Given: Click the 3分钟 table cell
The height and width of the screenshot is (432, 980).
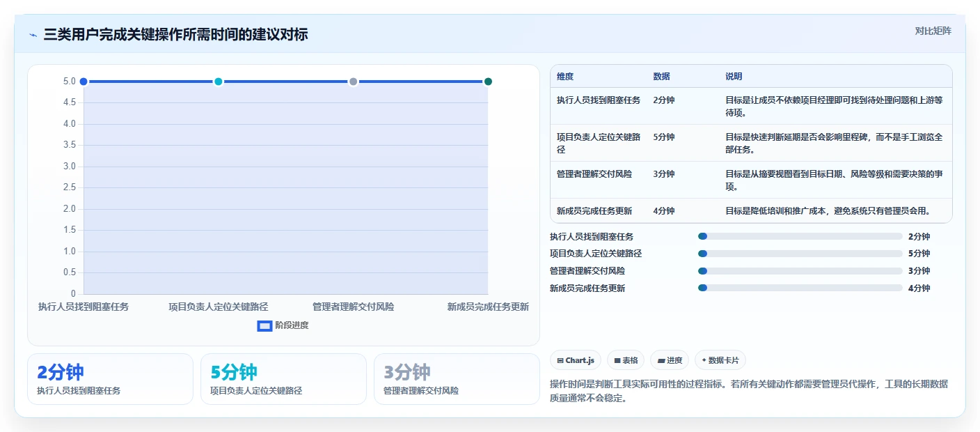Looking at the screenshot, I should (664, 174).
